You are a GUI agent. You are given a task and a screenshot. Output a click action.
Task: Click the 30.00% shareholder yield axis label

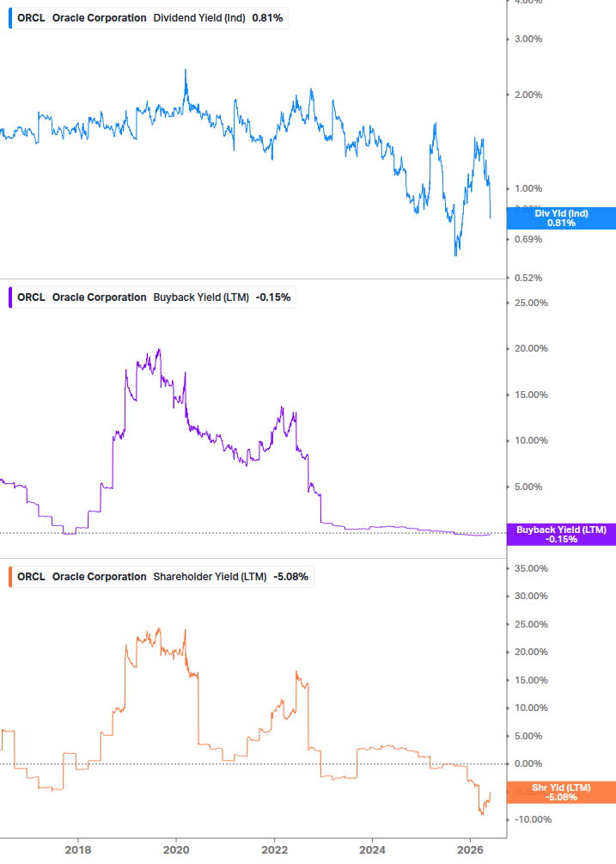[x=531, y=597]
